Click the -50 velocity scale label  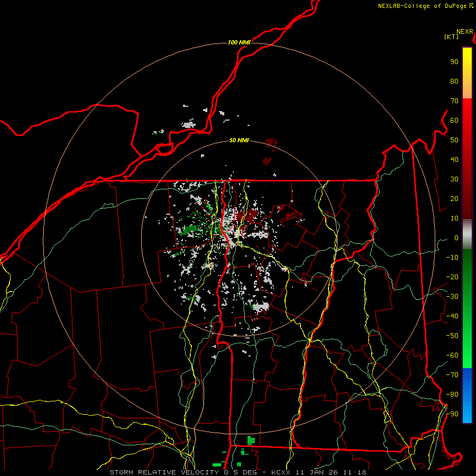(452, 336)
